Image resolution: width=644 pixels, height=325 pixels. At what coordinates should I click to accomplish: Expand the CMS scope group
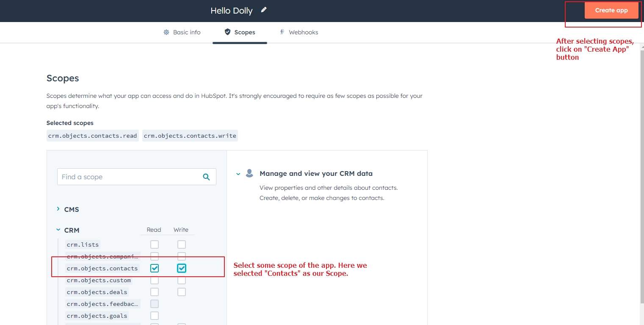tap(58, 209)
